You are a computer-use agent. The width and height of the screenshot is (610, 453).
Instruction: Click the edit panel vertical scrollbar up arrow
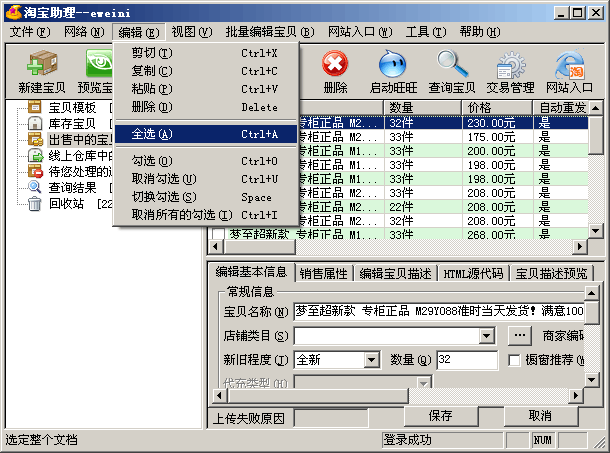[x=591, y=293]
